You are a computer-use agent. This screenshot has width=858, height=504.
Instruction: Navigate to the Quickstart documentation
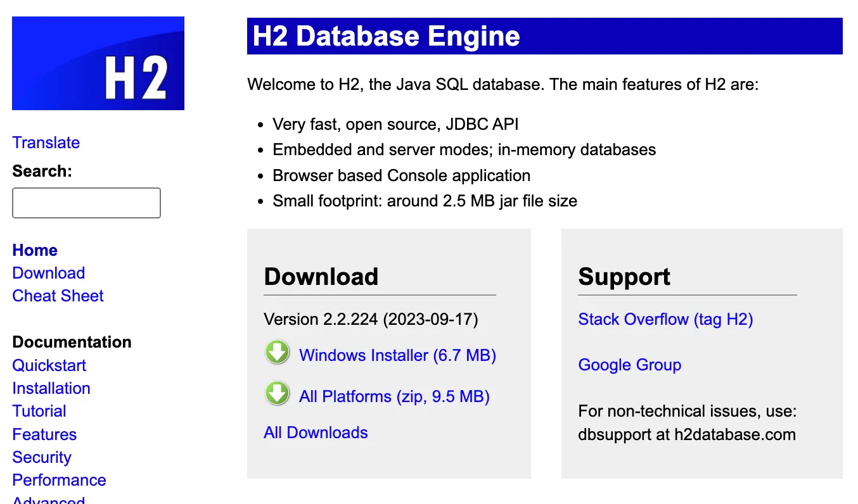click(49, 365)
